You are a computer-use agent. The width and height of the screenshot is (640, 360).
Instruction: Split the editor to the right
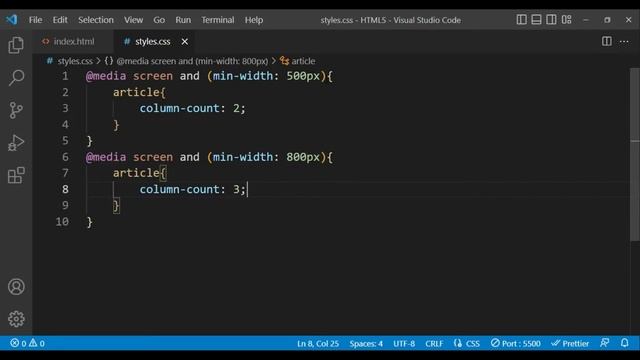tap(607, 41)
